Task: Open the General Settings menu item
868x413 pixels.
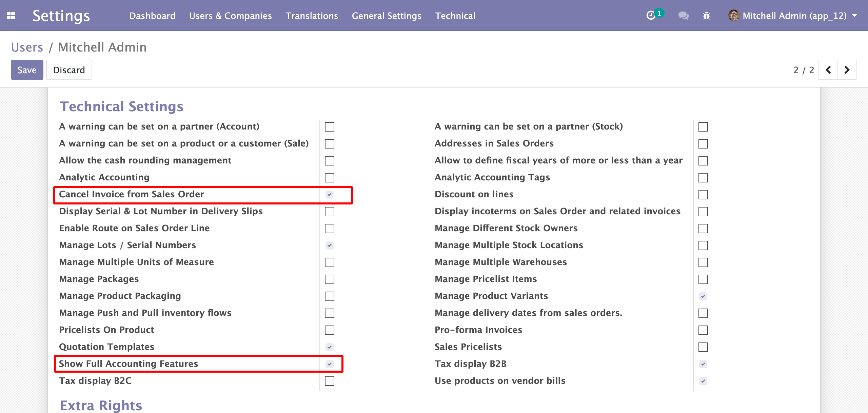Action: coord(387,16)
